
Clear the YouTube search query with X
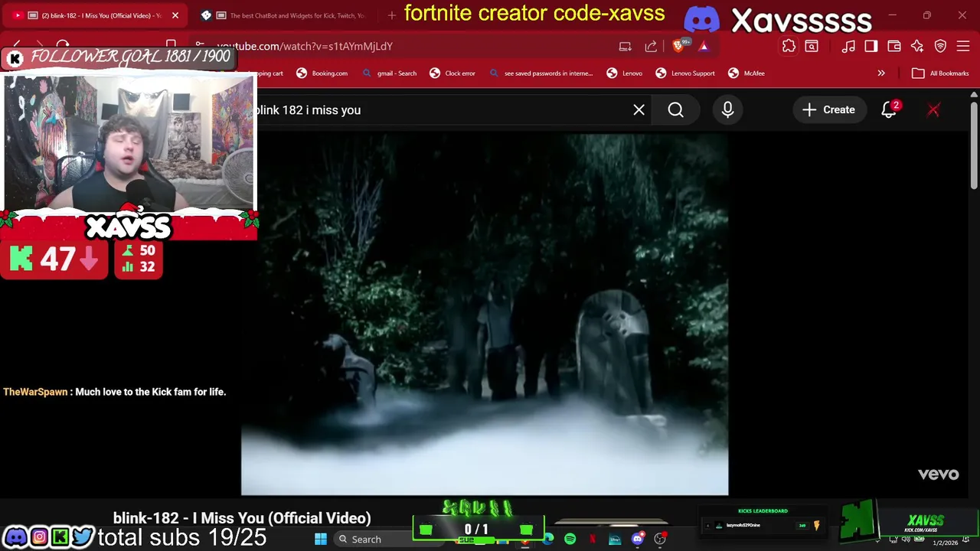pyautogui.click(x=639, y=110)
